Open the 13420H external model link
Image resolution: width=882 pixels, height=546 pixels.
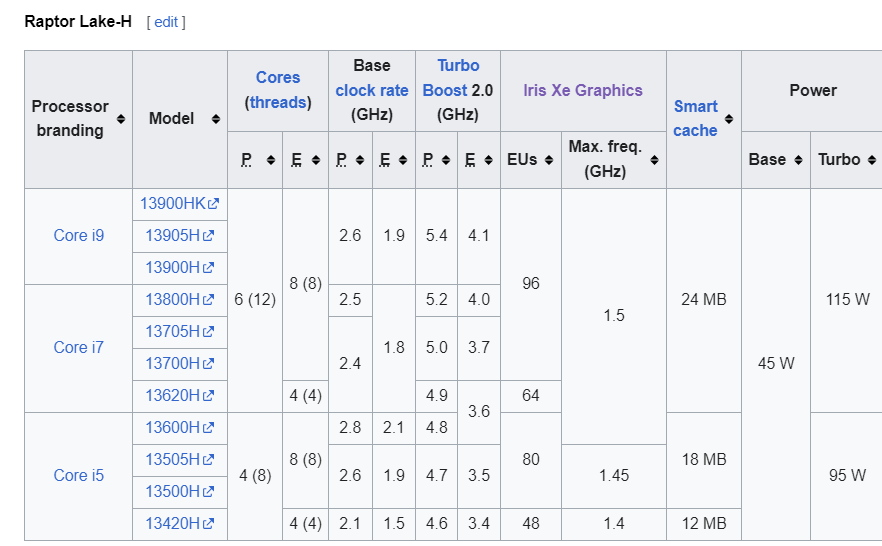[173, 524]
